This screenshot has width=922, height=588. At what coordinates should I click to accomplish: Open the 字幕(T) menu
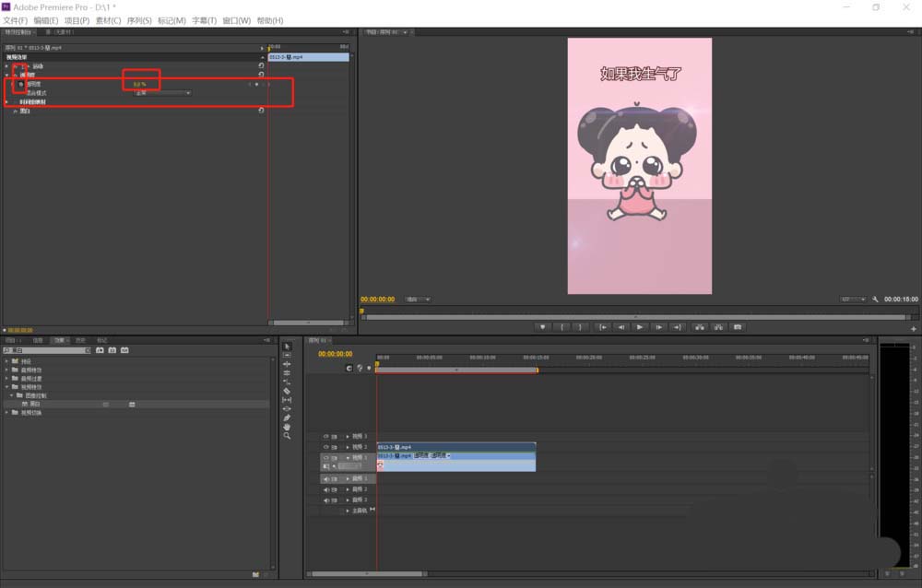point(204,20)
